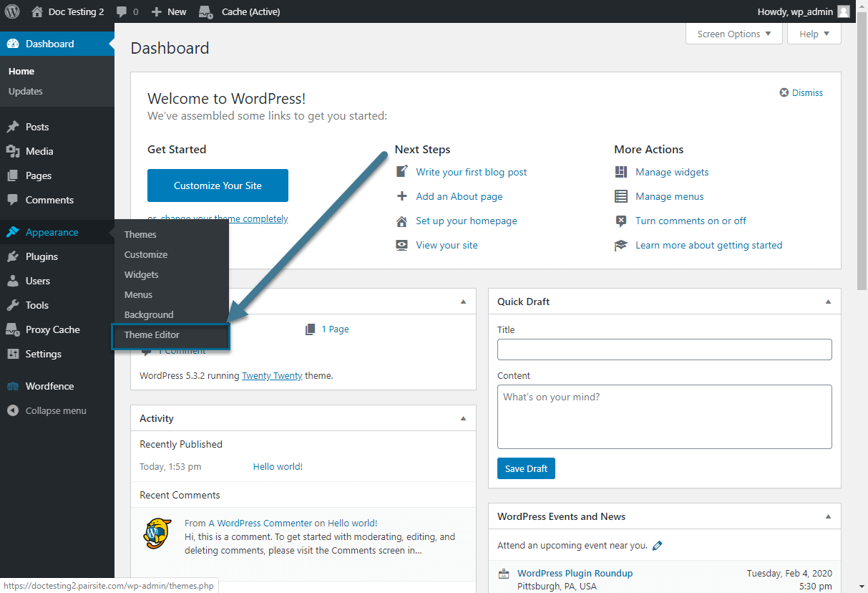Click the Posts pushpin icon in sidebar
This screenshot has width=868, height=593.
pos(13,127)
